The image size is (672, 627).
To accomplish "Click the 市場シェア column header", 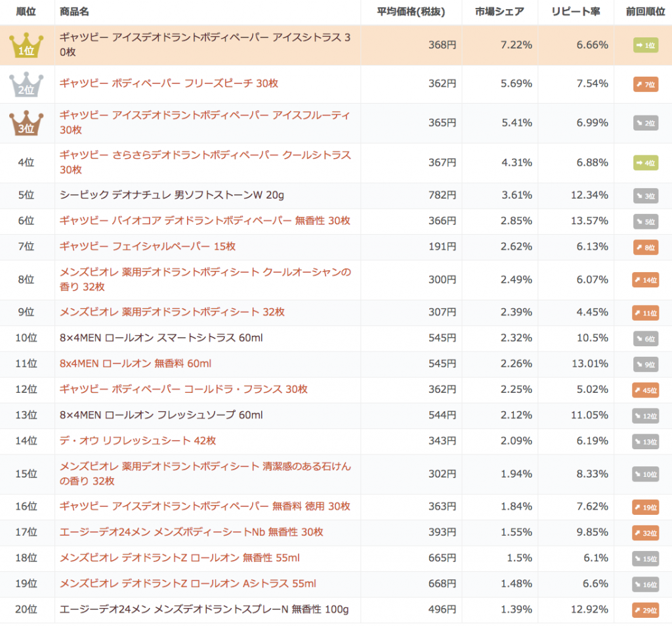I will click(499, 12).
